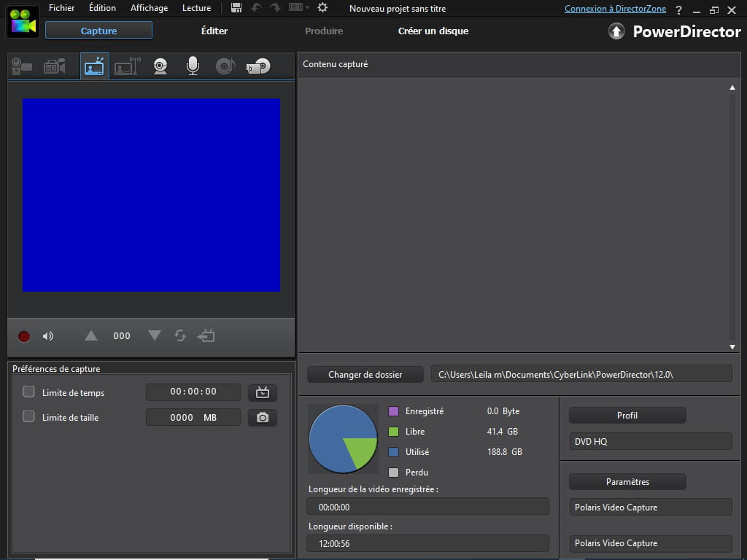Click the DVD HQ profile field
Image resolution: width=747 pixels, height=560 pixels.
point(650,441)
